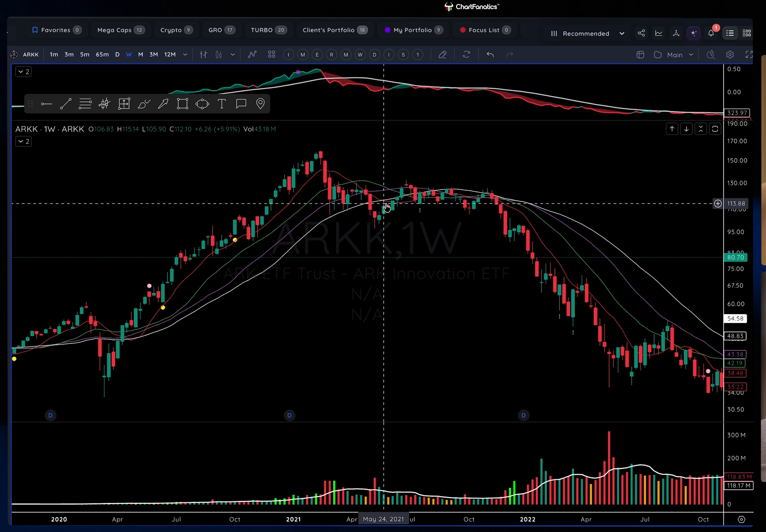
Task: Toggle fullscreen chart mode
Action: (749, 55)
